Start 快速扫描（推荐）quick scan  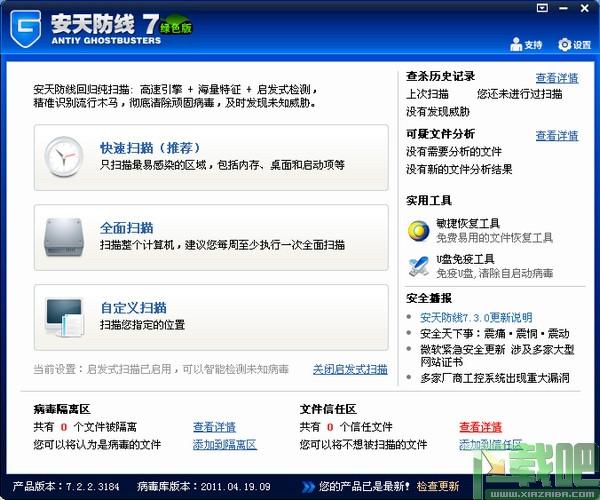click(211, 157)
